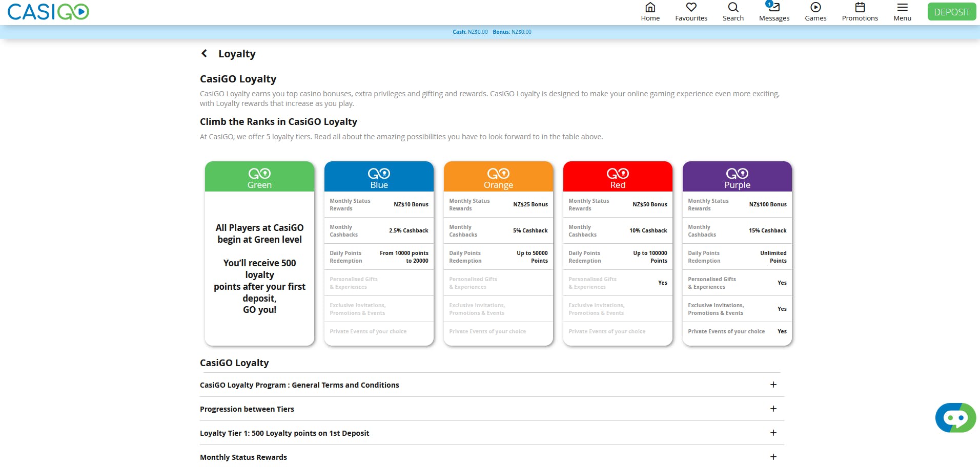This screenshot has height=467, width=980.
Task: Click the GO logo on Orange card
Action: (498, 173)
